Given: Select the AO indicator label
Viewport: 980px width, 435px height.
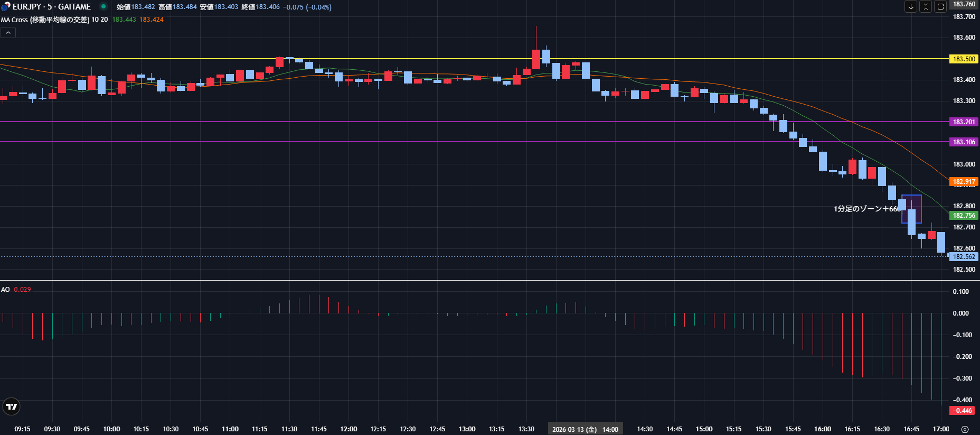Looking at the screenshot, I should 5,290.
